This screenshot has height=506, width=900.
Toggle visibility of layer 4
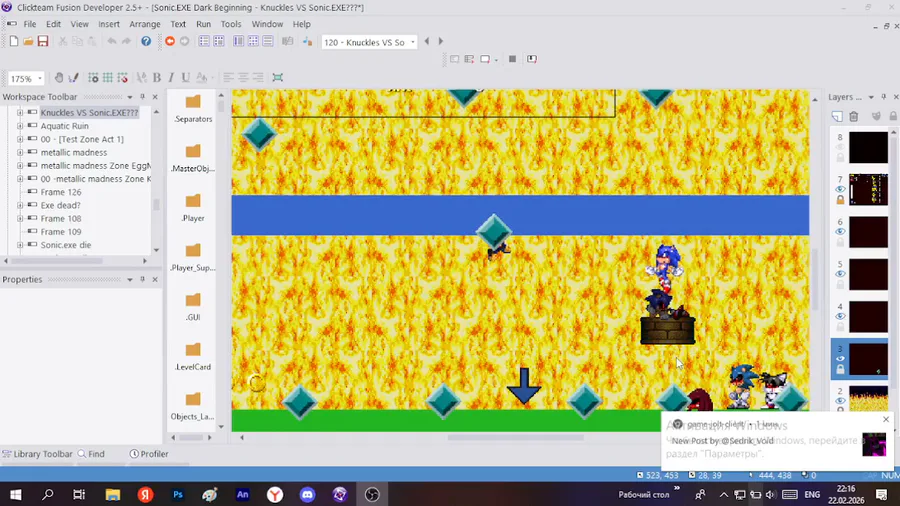840,317
